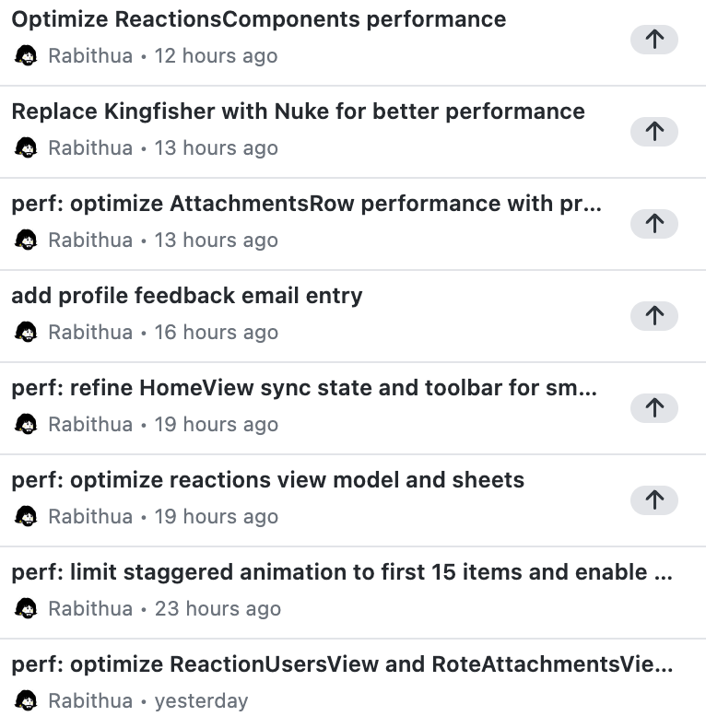Select 'perf: limit staggered animation' commit row
Screen dimensions: 706x728
(341, 572)
